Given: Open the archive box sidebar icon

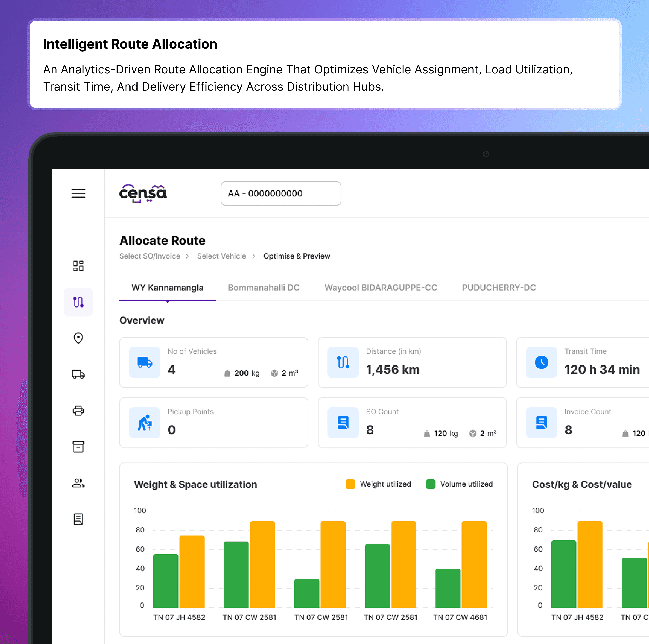Looking at the screenshot, I should click(78, 447).
